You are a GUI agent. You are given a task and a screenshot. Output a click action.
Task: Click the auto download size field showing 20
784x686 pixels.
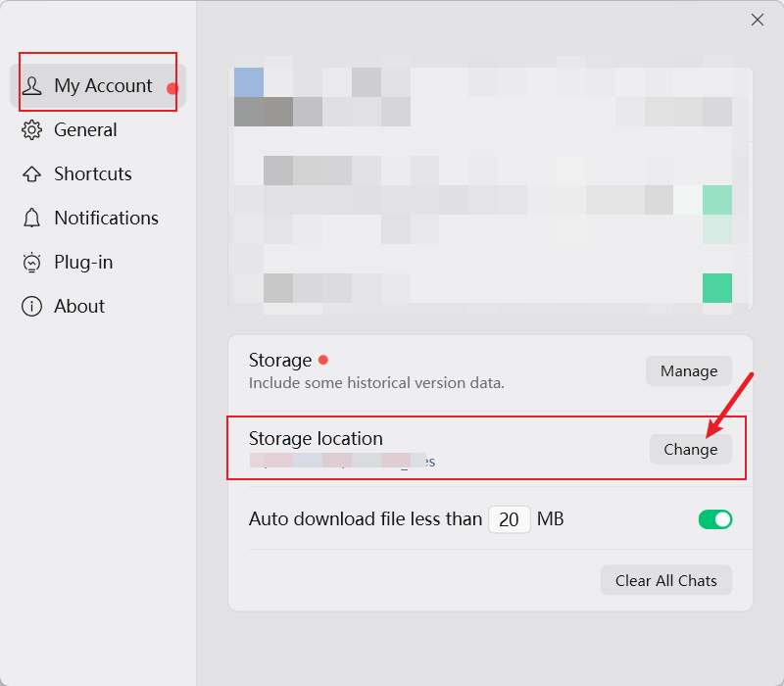coord(509,519)
